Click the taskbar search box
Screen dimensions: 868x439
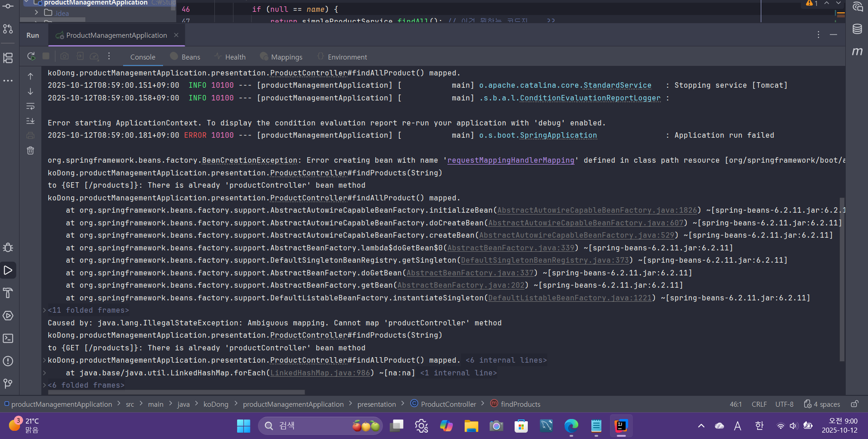click(x=321, y=426)
